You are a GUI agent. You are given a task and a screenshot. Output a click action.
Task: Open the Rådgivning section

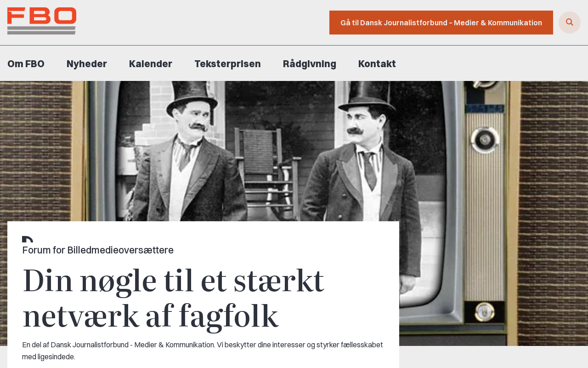[310, 64]
